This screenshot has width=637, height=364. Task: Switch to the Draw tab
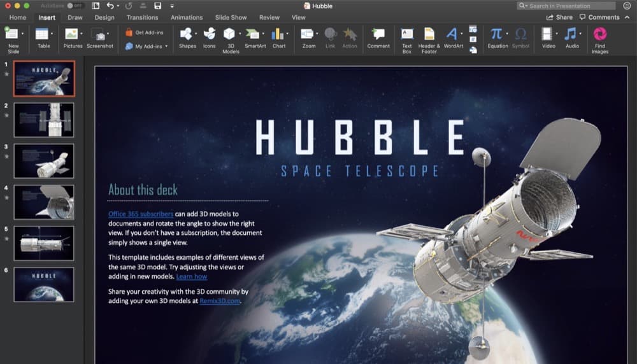click(x=75, y=17)
